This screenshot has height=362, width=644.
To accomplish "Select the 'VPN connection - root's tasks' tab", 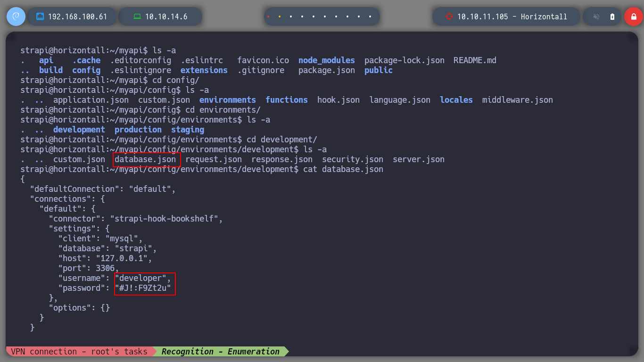I will [x=79, y=351].
